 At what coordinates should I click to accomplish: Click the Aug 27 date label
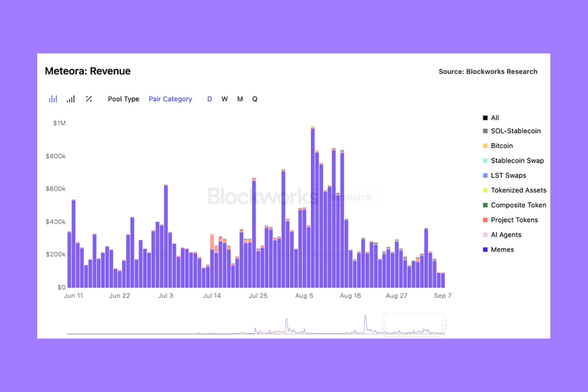(396, 296)
